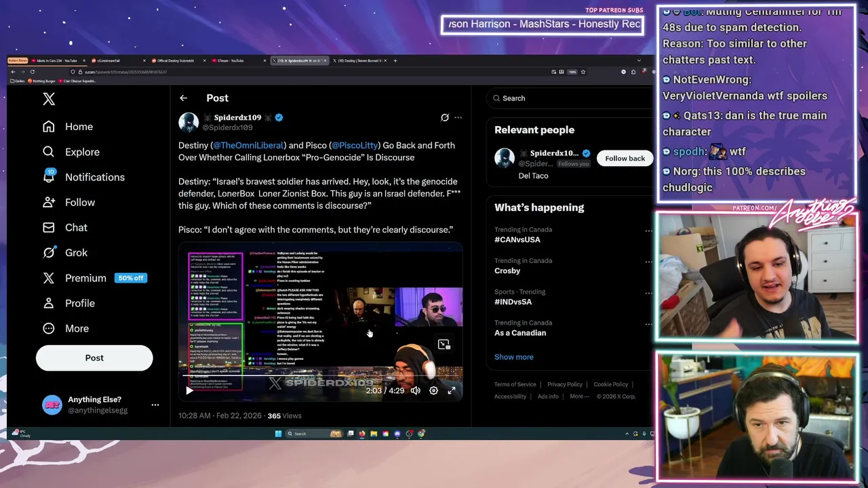Click the Anything Else? account avatar
Image resolution: width=868 pixels, height=488 pixels.
[x=52, y=405]
